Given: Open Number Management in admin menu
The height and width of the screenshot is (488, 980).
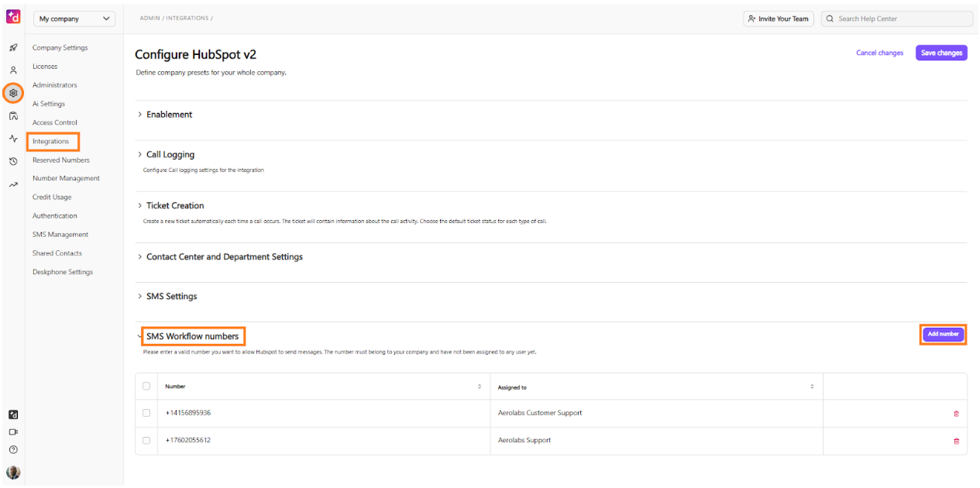Looking at the screenshot, I should pyautogui.click(x=66, y=179).
